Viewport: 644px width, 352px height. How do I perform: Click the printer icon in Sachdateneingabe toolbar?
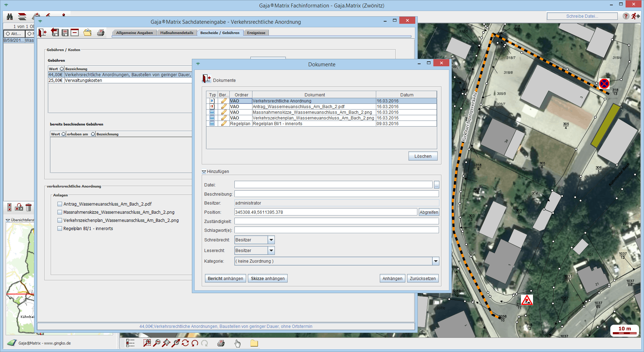[101, 33]
